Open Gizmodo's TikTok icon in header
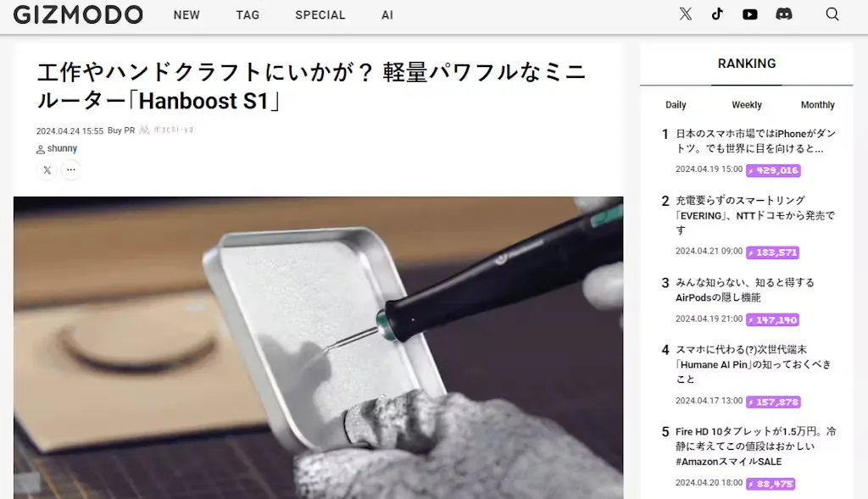Screen dimensions: 868x499 click(717, 14)
